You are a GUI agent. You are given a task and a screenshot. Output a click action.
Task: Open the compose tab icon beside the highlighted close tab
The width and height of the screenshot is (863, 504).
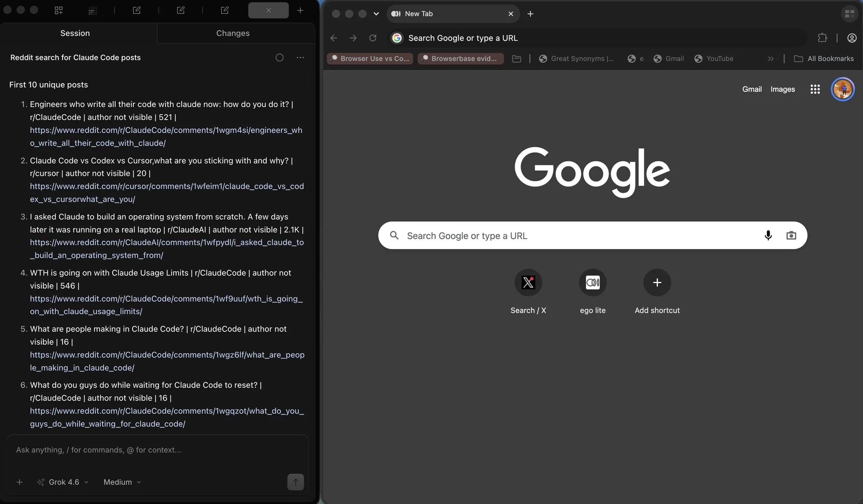[225, 10]
